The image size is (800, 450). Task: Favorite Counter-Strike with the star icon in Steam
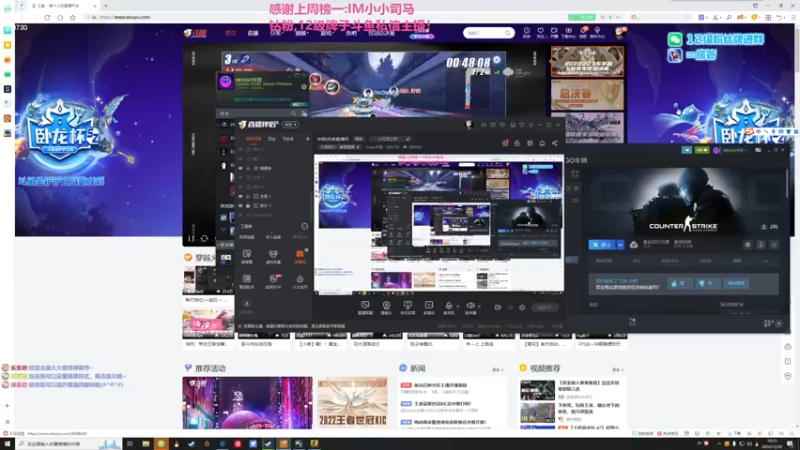pyautogui.click(x=774, y=245)
